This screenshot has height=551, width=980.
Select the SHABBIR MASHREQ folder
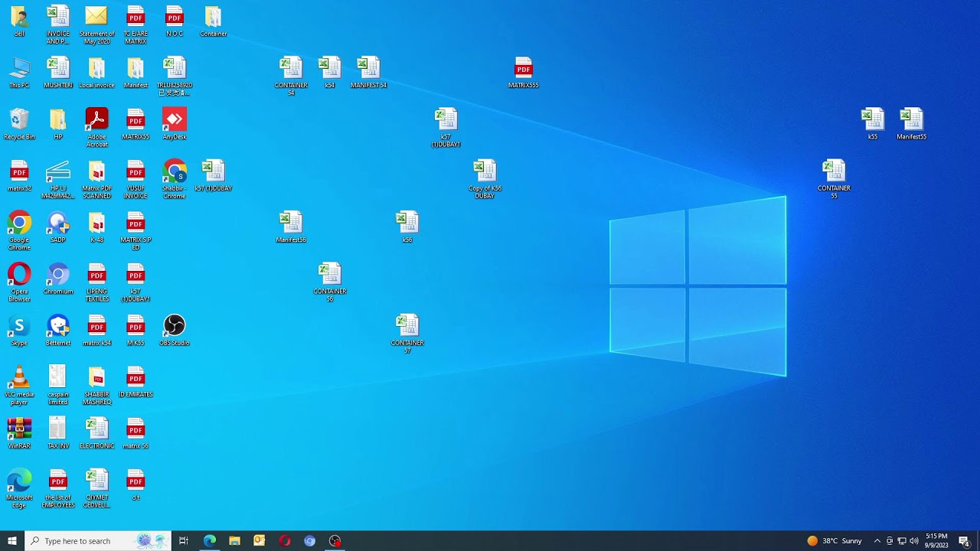point(97,385)
